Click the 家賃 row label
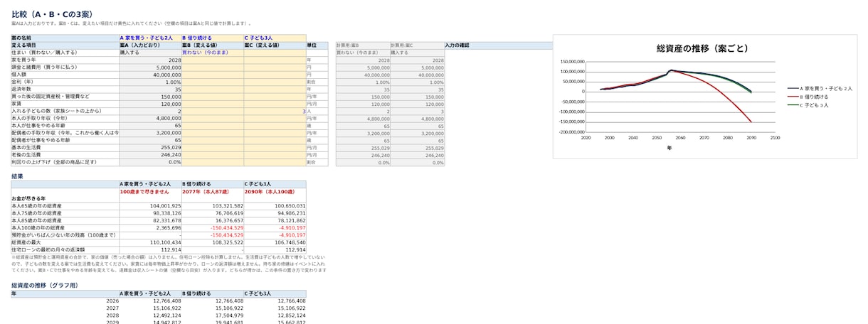This screenshot has width=868, height=324. [65, 104]
